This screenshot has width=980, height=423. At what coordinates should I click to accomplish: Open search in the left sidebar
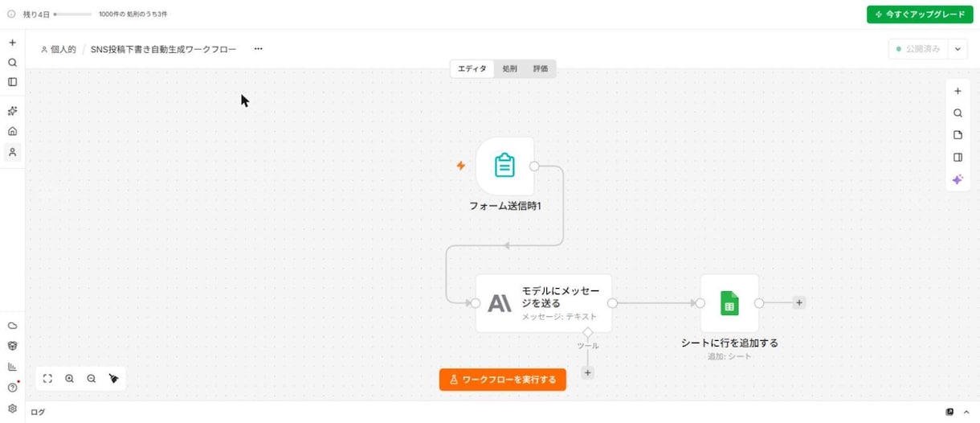tap(12, 62)
